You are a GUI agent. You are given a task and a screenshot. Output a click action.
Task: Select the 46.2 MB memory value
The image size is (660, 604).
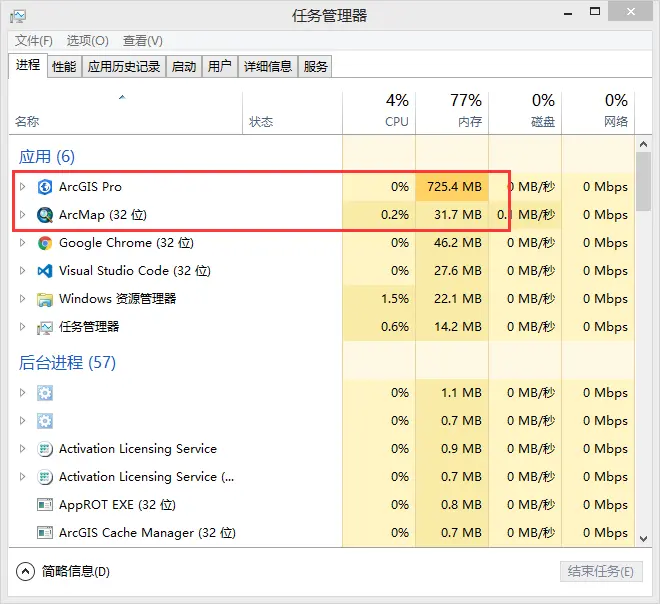(458, 243)
